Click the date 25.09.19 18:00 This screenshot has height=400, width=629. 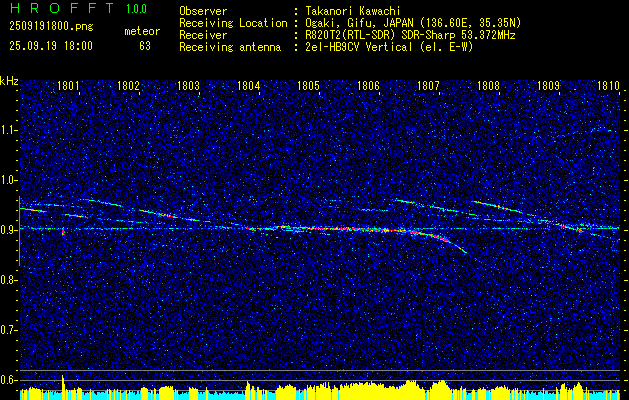click(x=51, y=46)
